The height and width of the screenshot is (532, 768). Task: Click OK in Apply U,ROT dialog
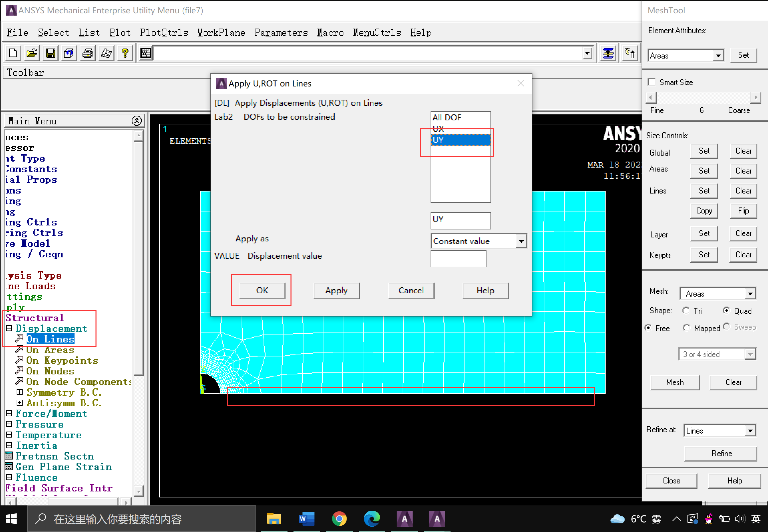262,290
